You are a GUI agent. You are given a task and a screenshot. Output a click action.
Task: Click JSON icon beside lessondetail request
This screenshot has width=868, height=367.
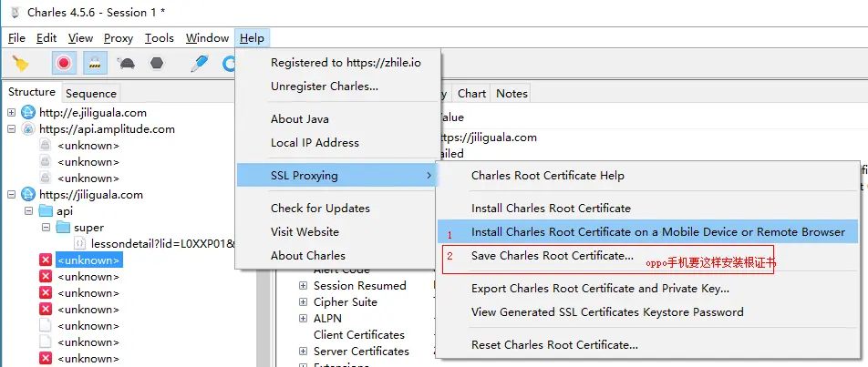coord(79,244)
